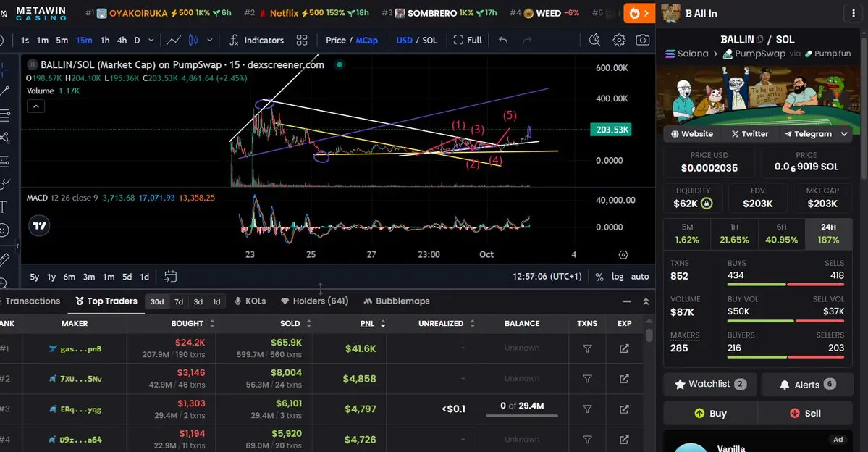The image size is (868, 452).
Task: Toggle log scale on the chart
Action: pyautogui.click(x=618, y=277)
